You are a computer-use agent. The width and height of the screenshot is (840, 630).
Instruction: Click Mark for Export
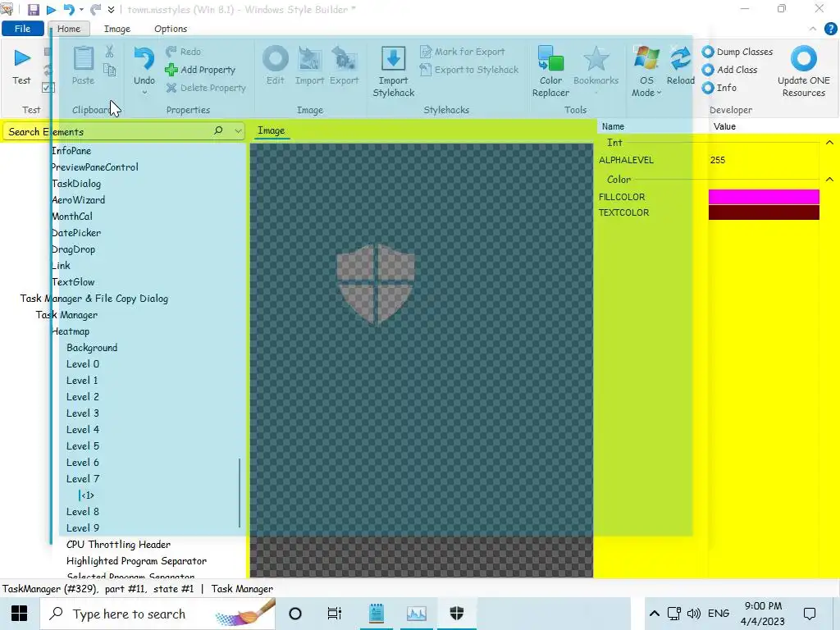point(463,52)
